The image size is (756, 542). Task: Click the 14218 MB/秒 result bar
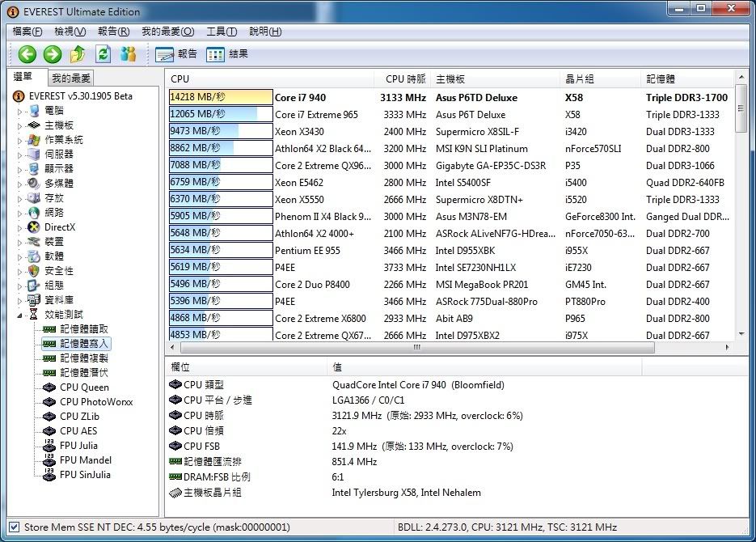pos(221,97)
